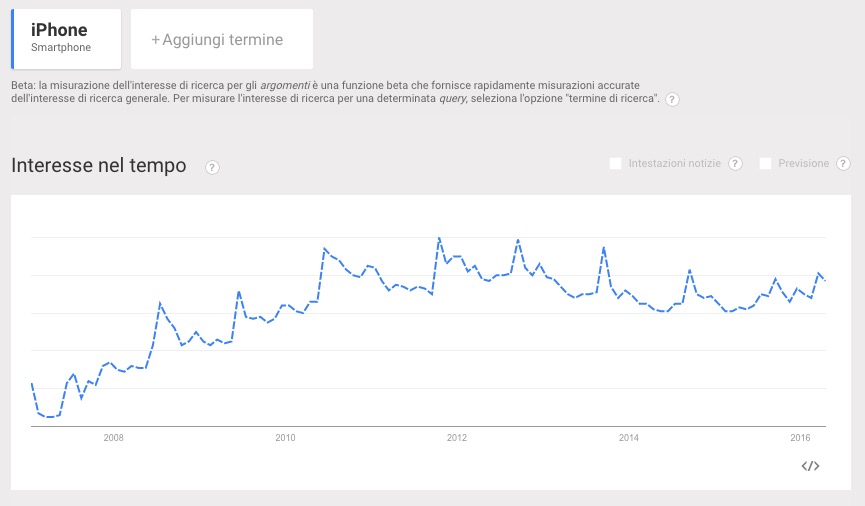Click help icon next to Previsione
Image resolution: width=865 pixels, height=506 pixels.
click(843, 164)
